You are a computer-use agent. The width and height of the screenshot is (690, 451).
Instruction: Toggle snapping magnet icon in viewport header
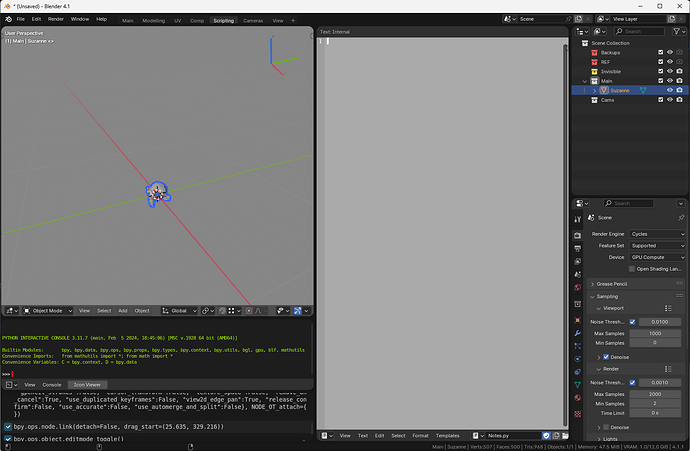point(223,311)
